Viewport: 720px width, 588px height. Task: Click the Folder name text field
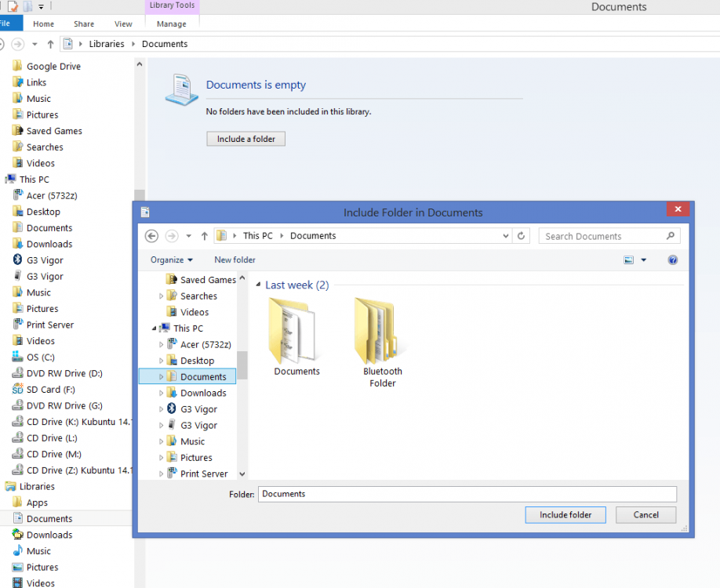pyautogui.click(x=467, y=494)
